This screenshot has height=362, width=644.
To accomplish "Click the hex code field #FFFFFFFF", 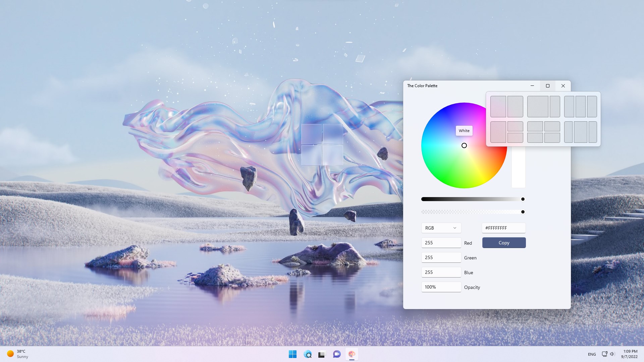I will click(x=503, y=228).
